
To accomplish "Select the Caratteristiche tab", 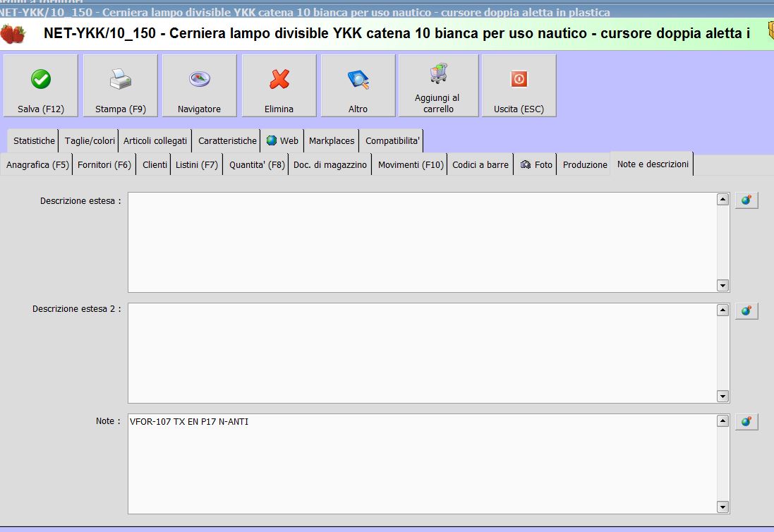I will [227, 141].
